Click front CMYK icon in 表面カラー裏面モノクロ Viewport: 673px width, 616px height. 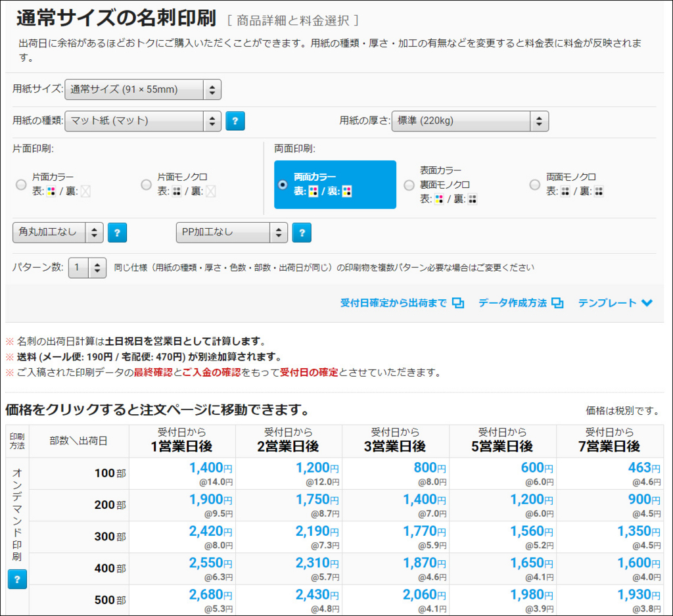[x=438, y=199]
